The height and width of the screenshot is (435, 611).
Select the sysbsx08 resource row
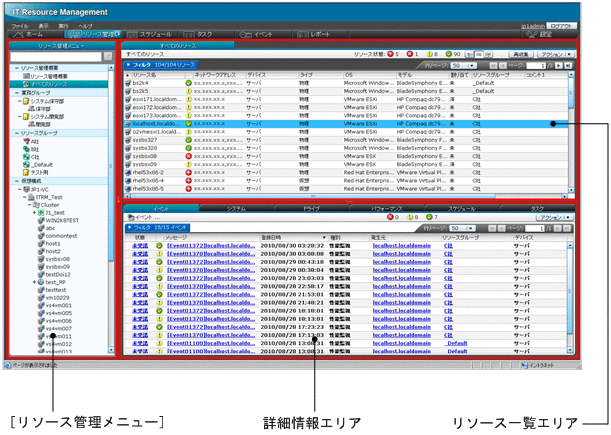tap(346, 156)
